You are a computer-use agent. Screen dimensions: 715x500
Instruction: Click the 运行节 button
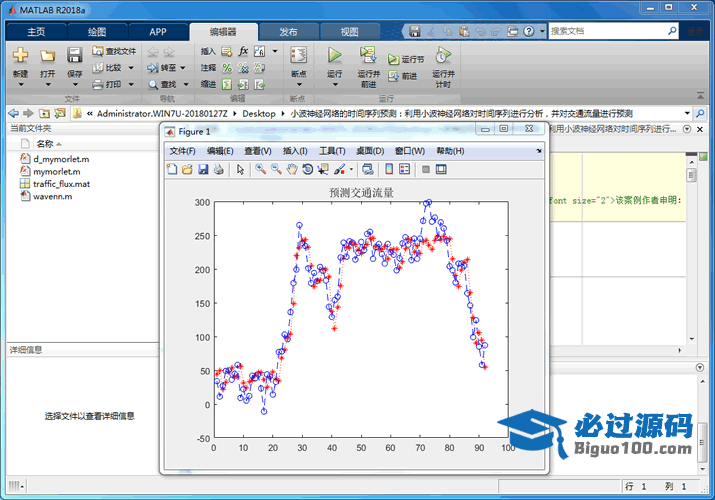coord(406,59)
